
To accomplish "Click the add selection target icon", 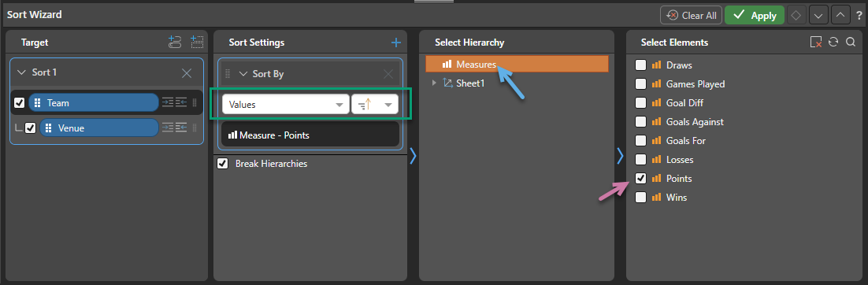I will tap(197, 43).
